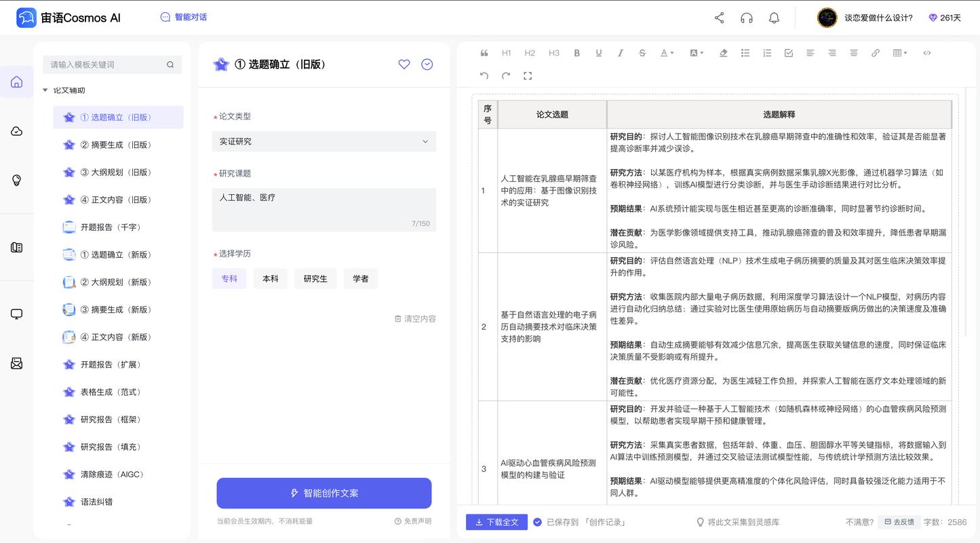Apply H3 heading format
The image size is (980, 543).
[554, 53]
